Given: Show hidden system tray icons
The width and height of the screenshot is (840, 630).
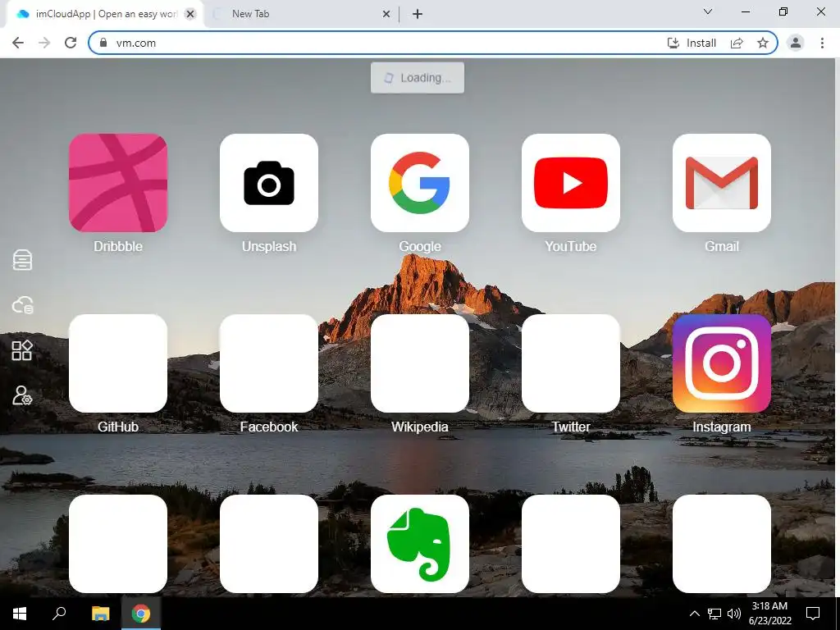Looking at the screenshot, I should [694, 614].
